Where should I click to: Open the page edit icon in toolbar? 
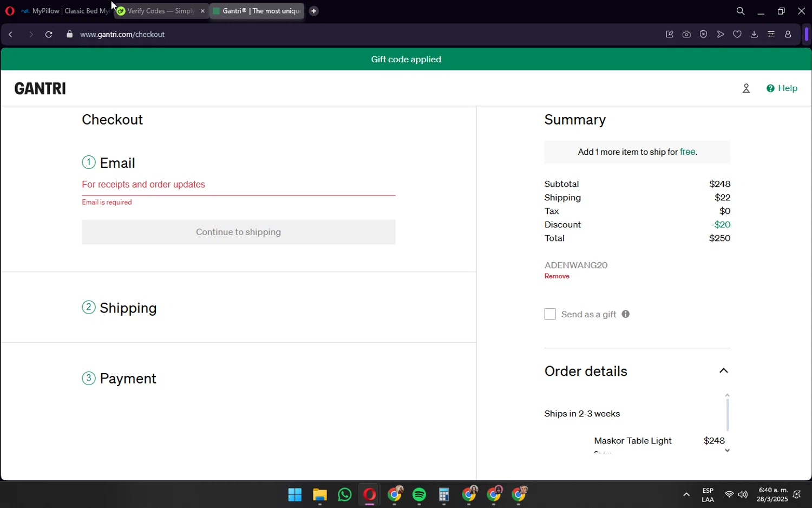pyautogui.click(x=670, y=34)
